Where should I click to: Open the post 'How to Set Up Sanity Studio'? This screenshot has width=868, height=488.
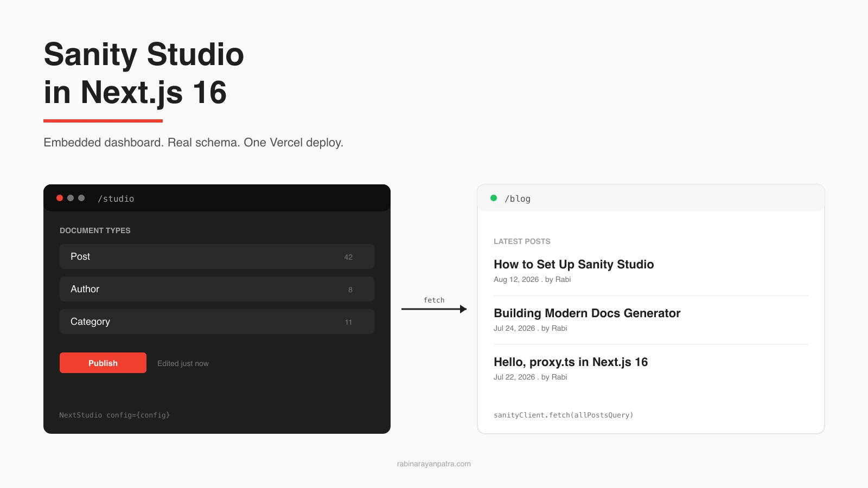click(x=573, y=265)
